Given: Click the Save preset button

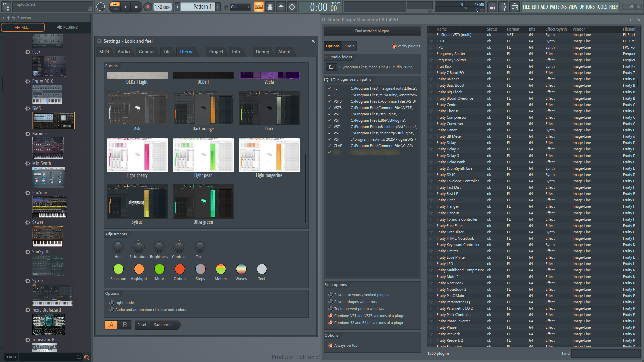Looking at the screenshot, I should tap(164, 325).
